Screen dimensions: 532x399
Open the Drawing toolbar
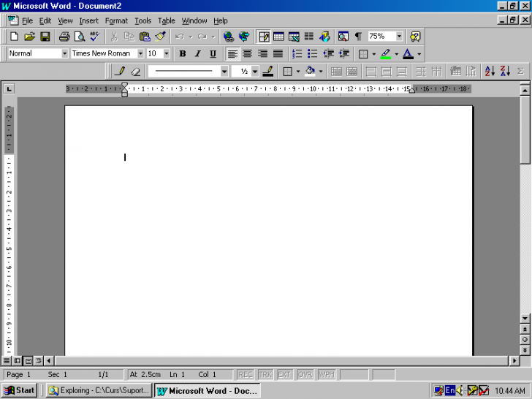324,37
